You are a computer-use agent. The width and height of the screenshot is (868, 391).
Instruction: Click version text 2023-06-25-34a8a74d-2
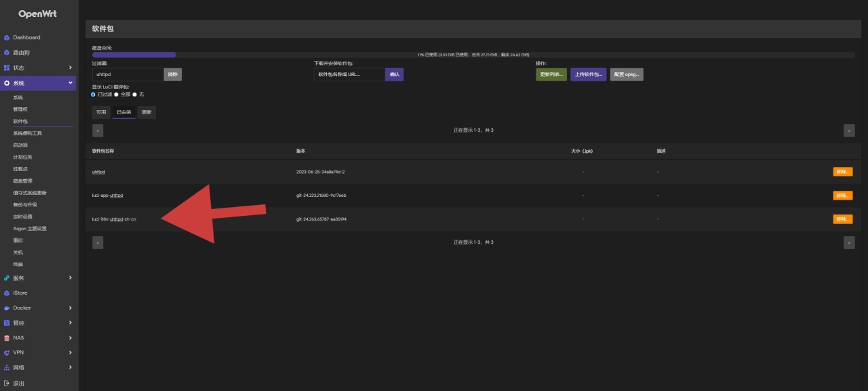pos(321,172)
